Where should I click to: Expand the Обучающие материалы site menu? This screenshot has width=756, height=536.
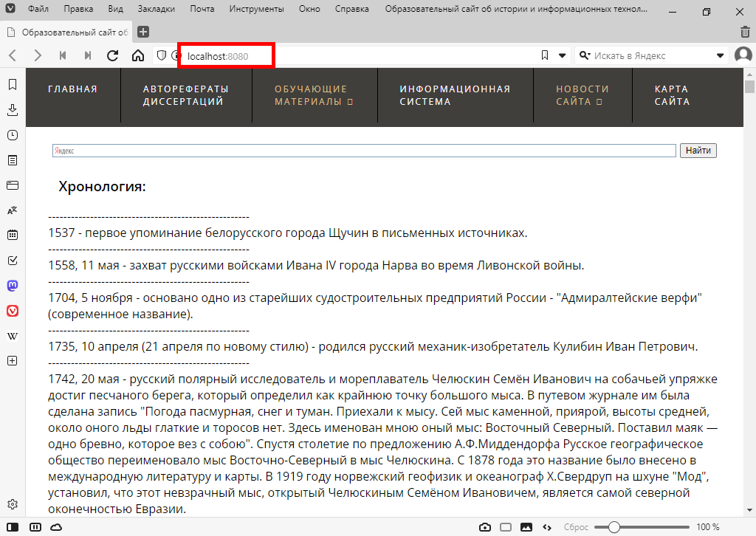[314, 95]
